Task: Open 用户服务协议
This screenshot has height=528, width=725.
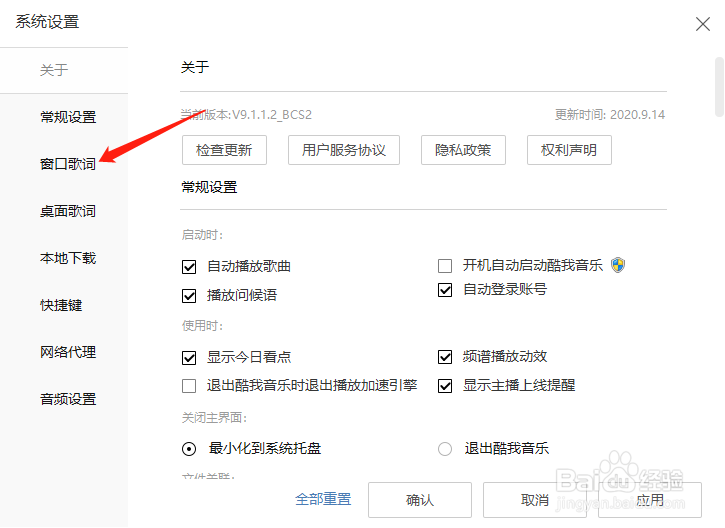Action: coord(344,150)
